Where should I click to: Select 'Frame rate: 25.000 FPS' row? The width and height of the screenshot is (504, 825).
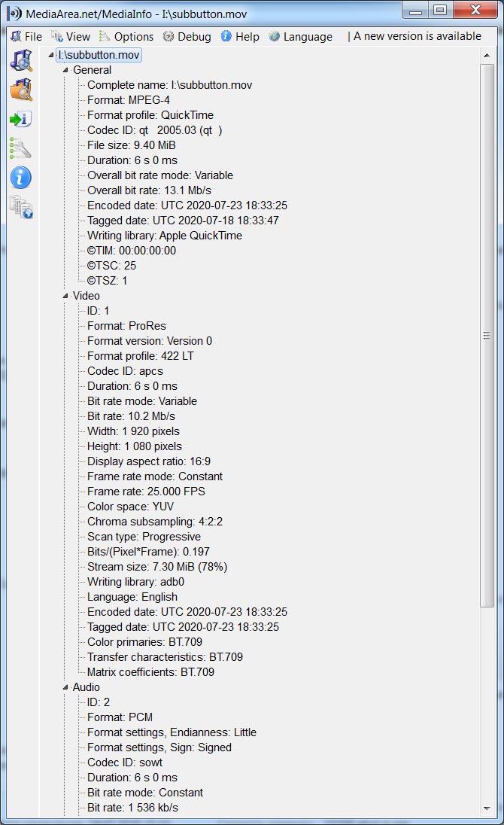pos(146,492)
